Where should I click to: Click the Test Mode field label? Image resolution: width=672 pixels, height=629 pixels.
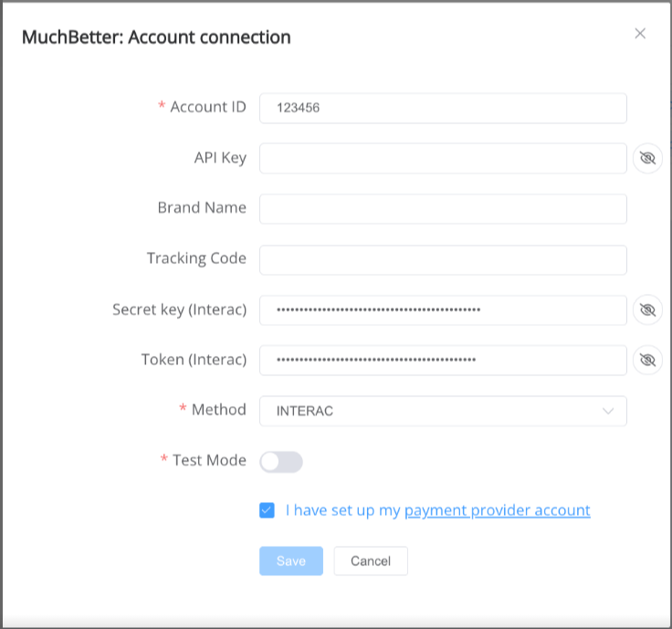tap(209, 460)
